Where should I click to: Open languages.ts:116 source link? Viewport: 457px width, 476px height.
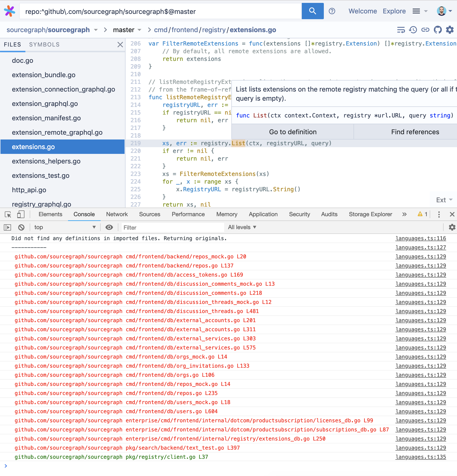[421, 238]
